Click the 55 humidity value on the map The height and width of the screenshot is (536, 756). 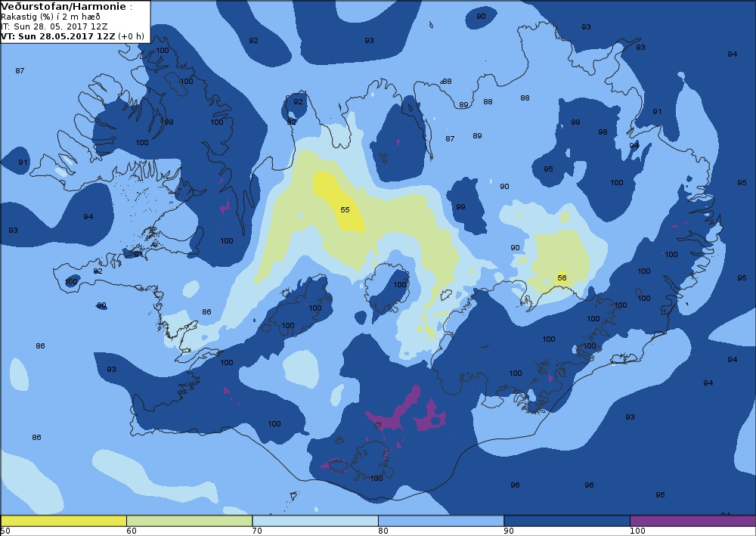point(345,209)
